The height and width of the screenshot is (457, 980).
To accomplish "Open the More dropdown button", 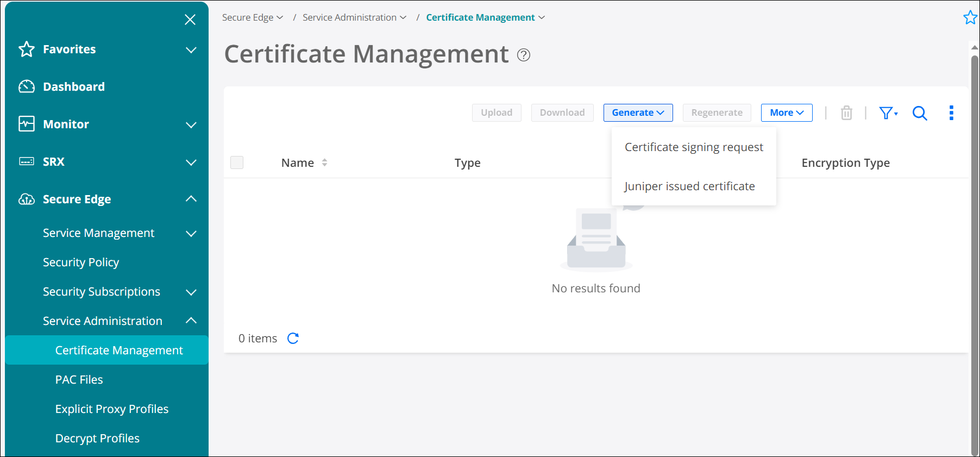I will pos(786,113).
